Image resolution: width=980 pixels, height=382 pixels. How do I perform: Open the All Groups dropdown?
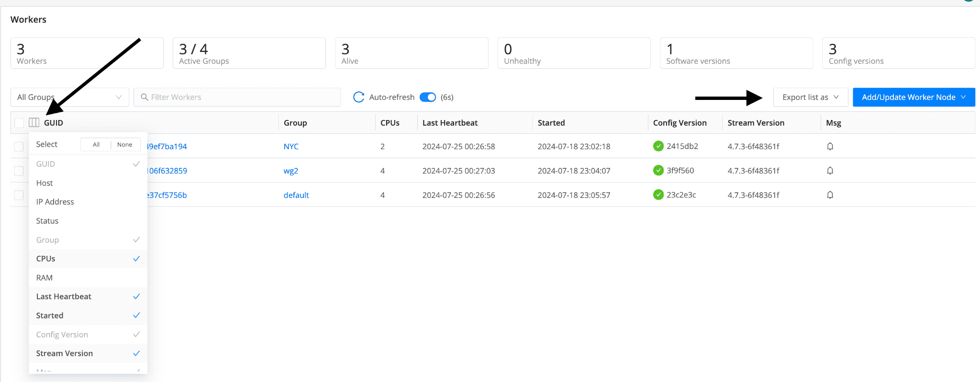[x=69, y=97]
